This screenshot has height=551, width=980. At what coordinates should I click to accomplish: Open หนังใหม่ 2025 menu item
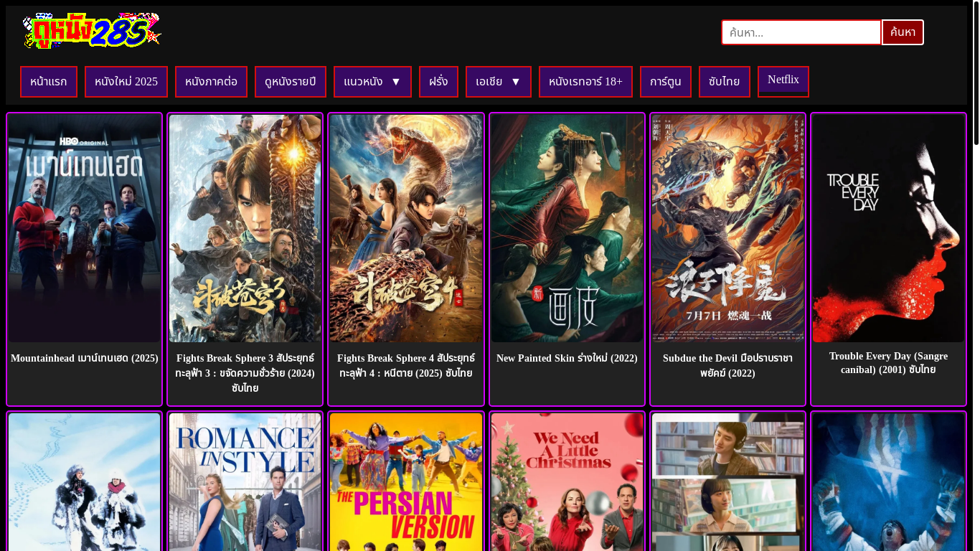[126, 82]
